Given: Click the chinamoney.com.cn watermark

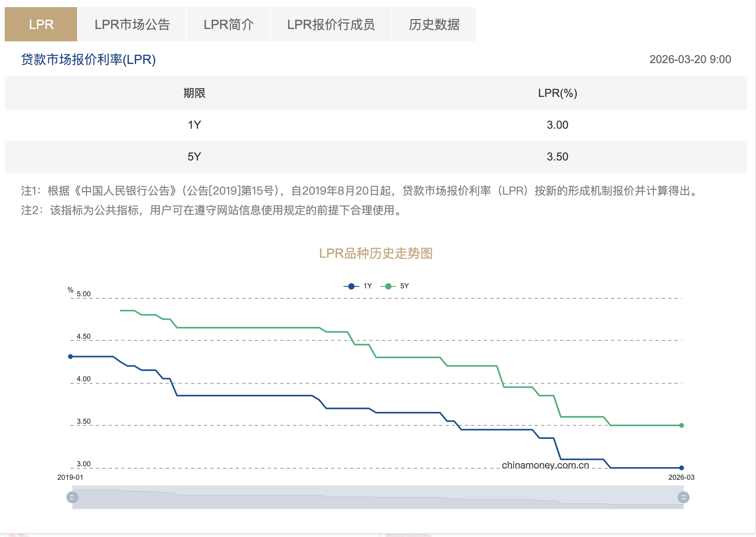Looking at the screenshot, I should pos(545,465).
